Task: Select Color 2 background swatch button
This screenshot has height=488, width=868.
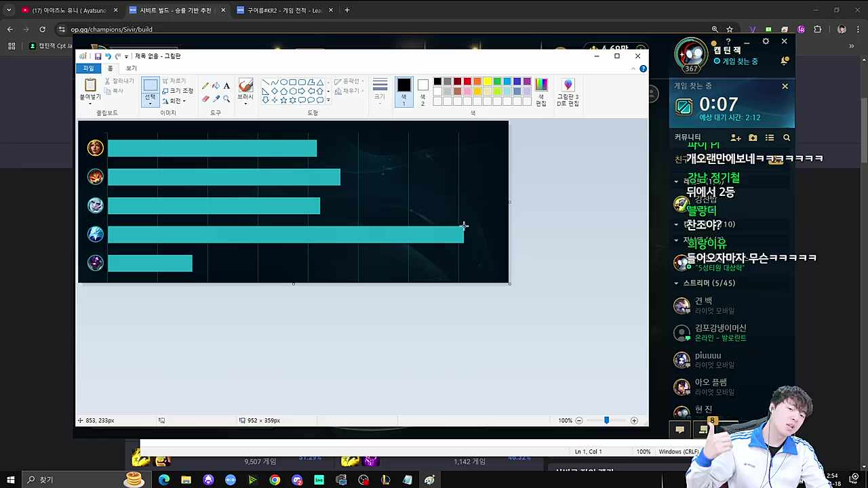Action: 422,91
